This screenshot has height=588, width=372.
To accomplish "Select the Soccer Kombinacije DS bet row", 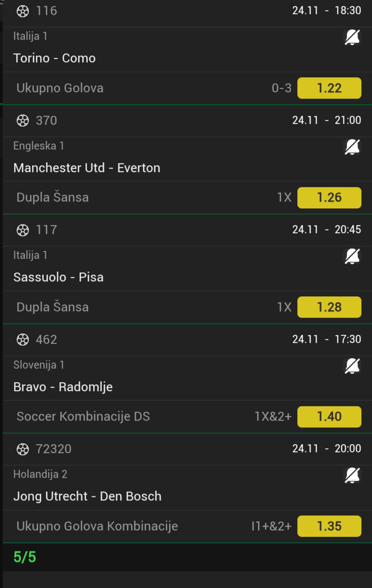I will coord(83,416).
